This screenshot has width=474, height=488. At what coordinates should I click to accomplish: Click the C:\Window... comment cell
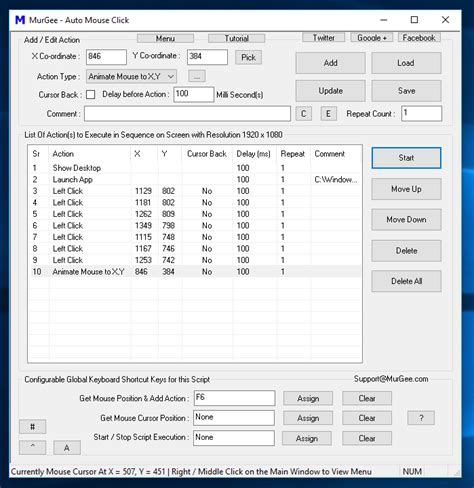click(x=336, y=180)
